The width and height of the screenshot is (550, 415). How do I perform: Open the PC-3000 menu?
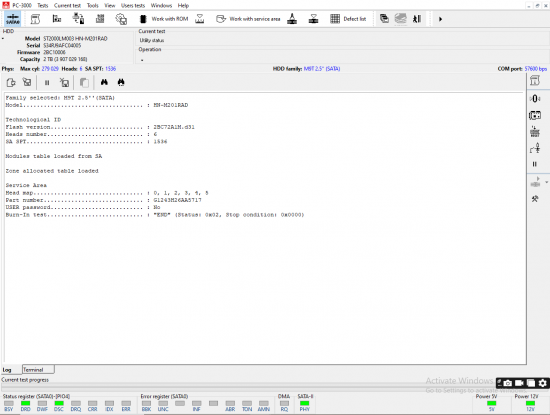pos(22,6)
